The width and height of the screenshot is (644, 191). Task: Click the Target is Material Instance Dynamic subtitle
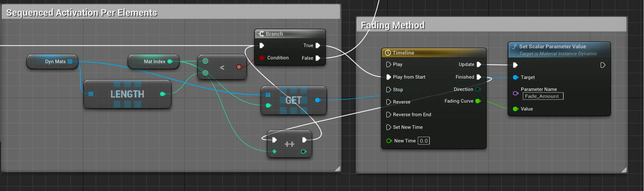point(558,54)
